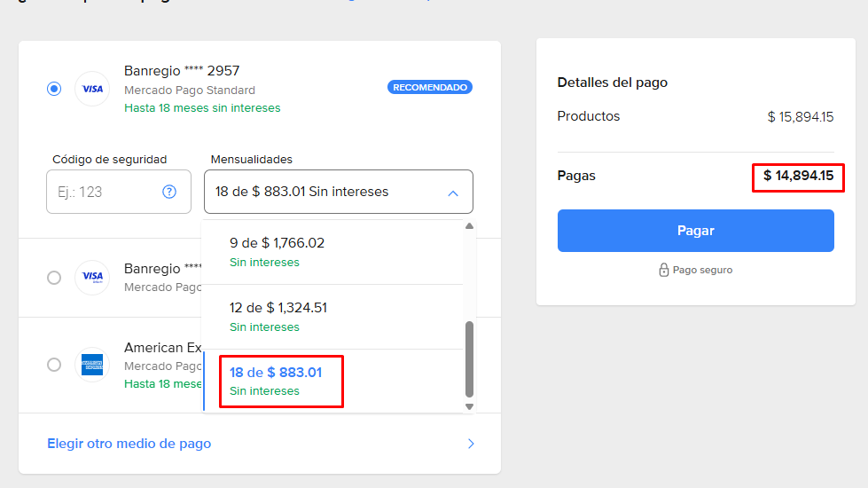This screenshot has height=488, width=868.
Task: Click the Visa logo beside Banregio 2957
Action: pyautogui.click(x=92, y=89)
